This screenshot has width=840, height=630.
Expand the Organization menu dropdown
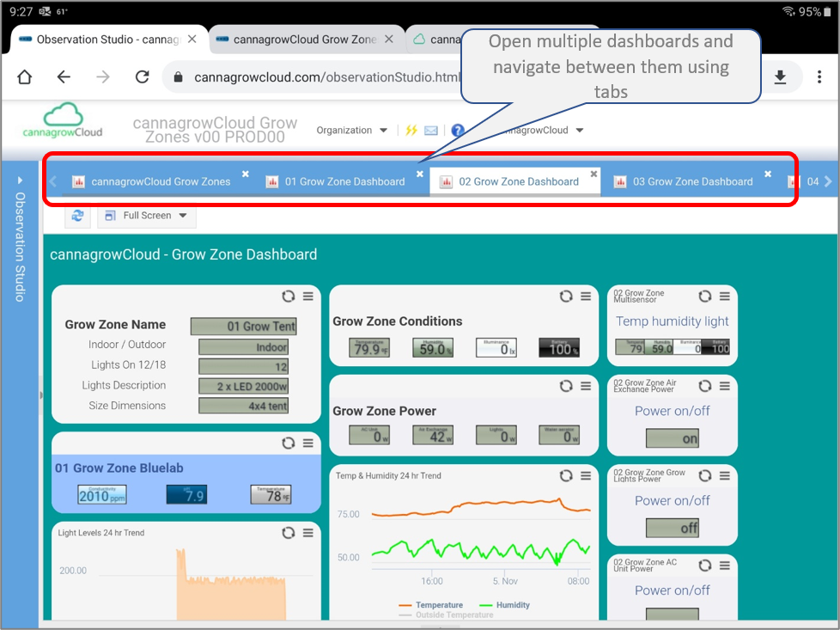[351, 131]
